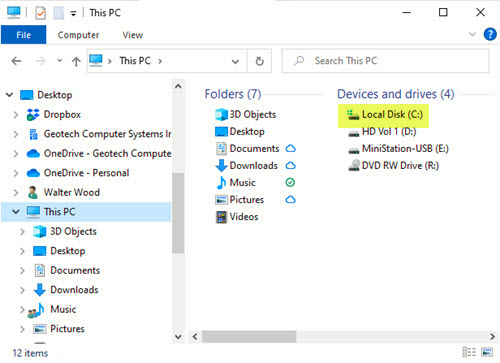Expand the ribbon with the chevron

pos(472,34)
